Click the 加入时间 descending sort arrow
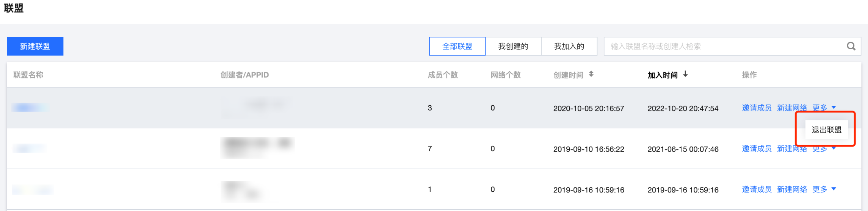Viewport: 868px width, 211px height. [x=685, y=74]
